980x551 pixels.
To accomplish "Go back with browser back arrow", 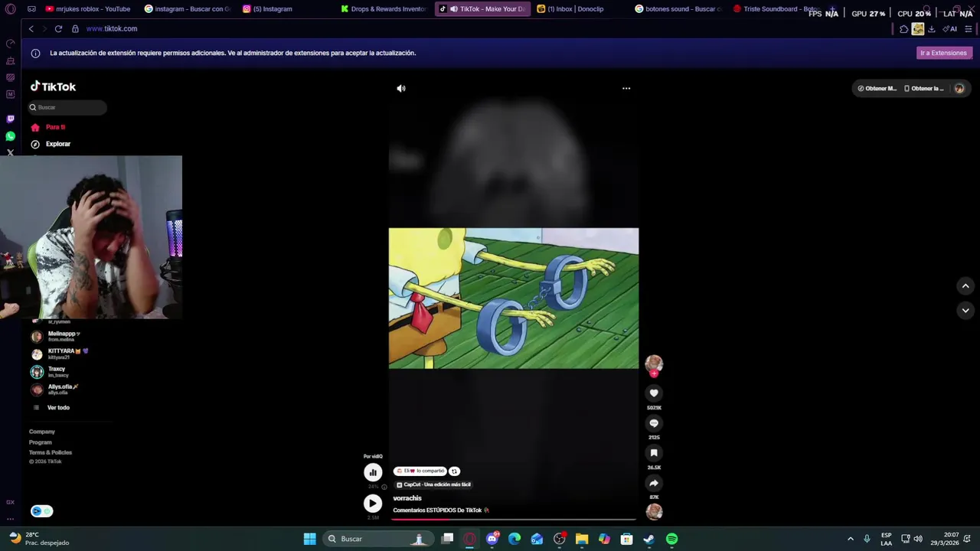I will (x=31, y=29).
